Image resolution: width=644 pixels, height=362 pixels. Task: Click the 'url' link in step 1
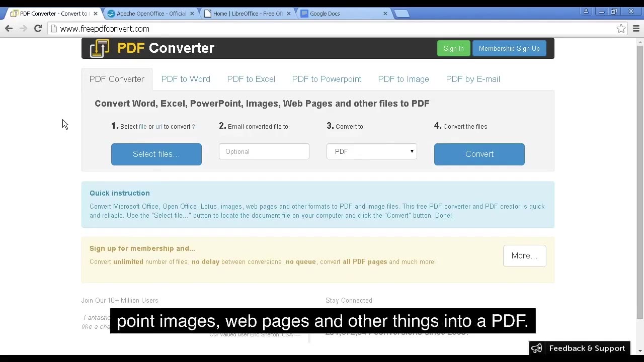click(x=159, y=127)
